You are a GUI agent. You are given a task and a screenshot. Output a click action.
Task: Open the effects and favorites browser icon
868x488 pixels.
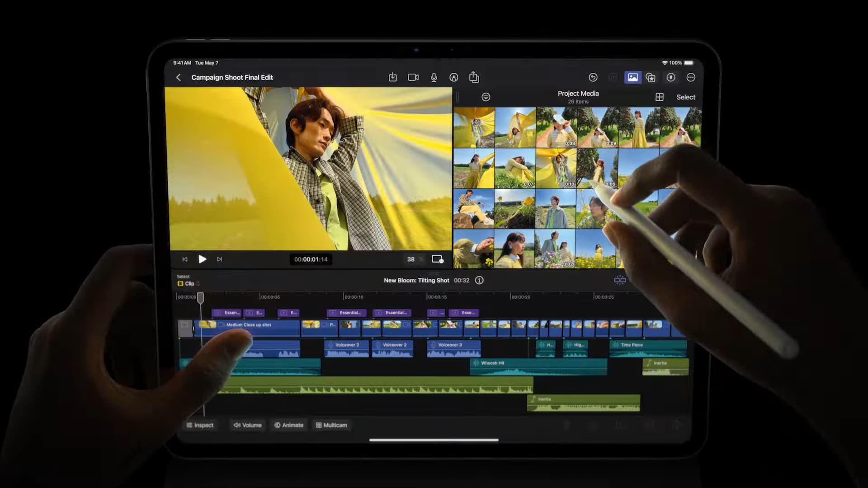pos(651,77)
